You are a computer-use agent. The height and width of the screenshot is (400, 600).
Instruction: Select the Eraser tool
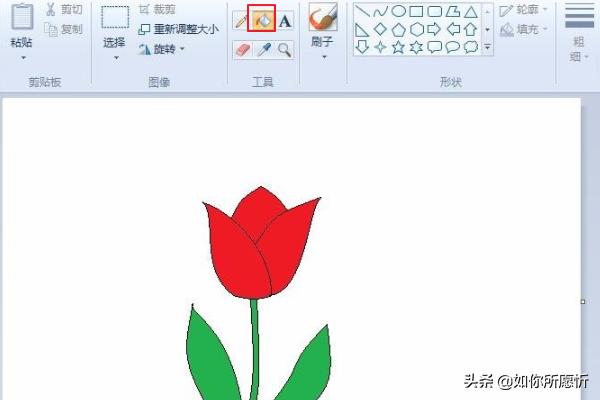click(x=241, y=49)
